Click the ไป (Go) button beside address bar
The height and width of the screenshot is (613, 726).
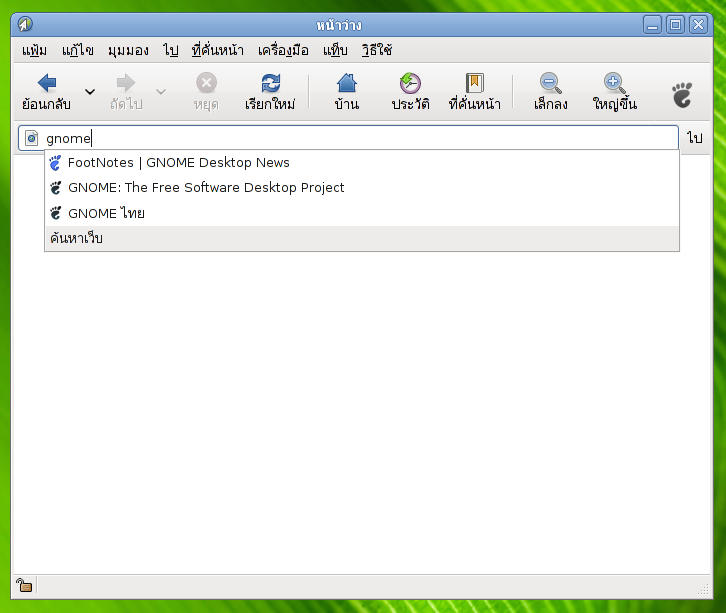695,138
